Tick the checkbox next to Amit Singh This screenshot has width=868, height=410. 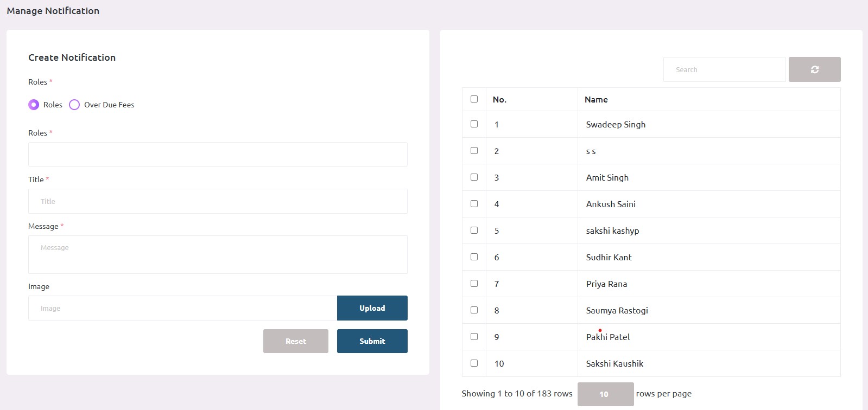click(x=474, y=177)
